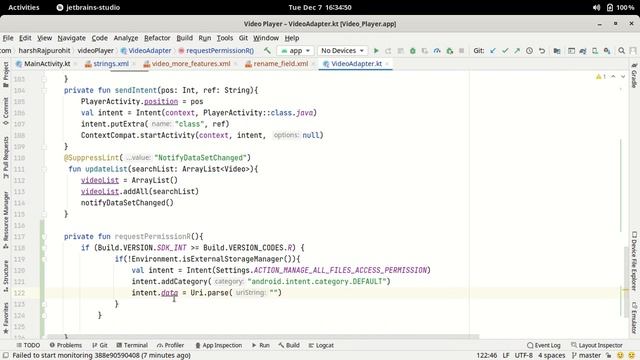Open the app run configuration dropdown
Screen dimensions: 640x360
tap(295, 51)
